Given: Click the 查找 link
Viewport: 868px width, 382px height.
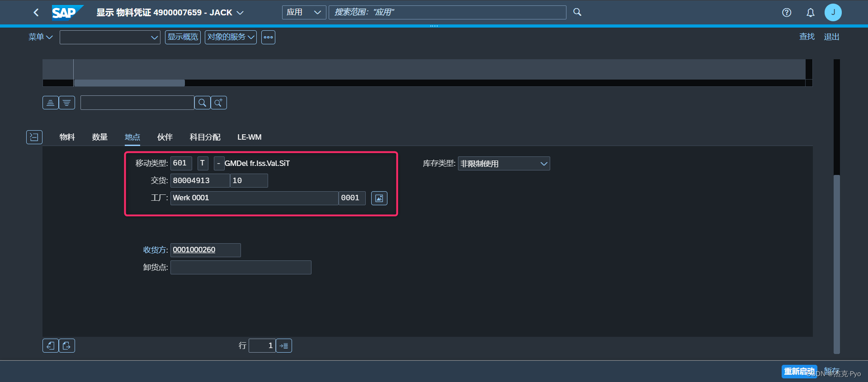Looking at the screenshot, I should 807,37.
